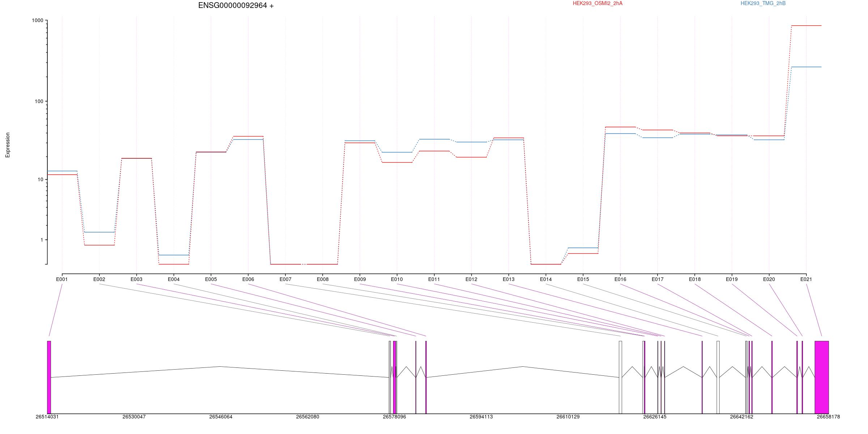The height and width of the screenshot is (434, 868).
Task: Select the HEK293_OSMI2_2hA legend label
Action: coord(597,3)
